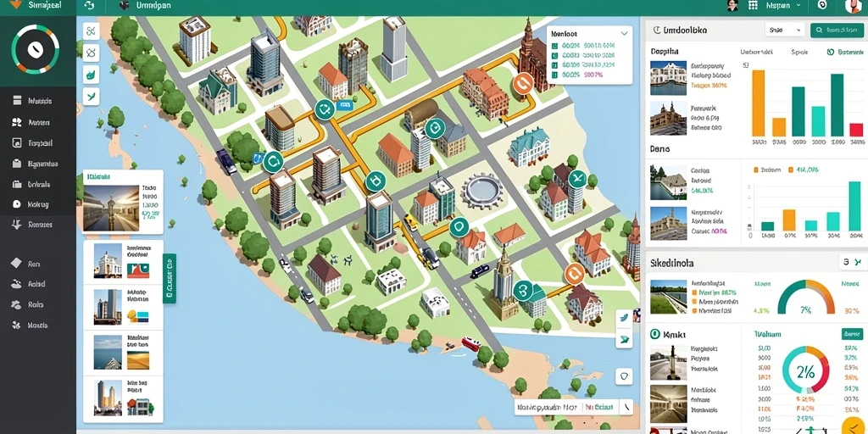The image size is (868, 434).
Task: Open the dropdown beside the green search button
Action: (x=784, y=30)
